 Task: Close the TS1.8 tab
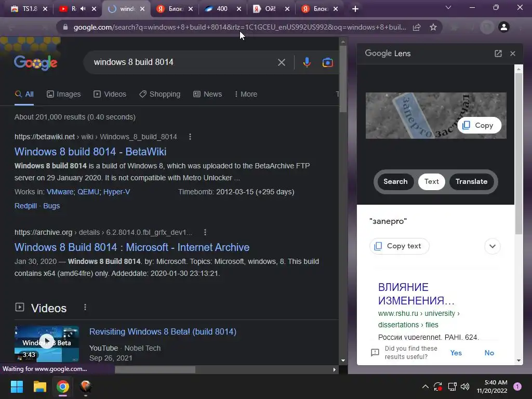[x=45, y=9]
